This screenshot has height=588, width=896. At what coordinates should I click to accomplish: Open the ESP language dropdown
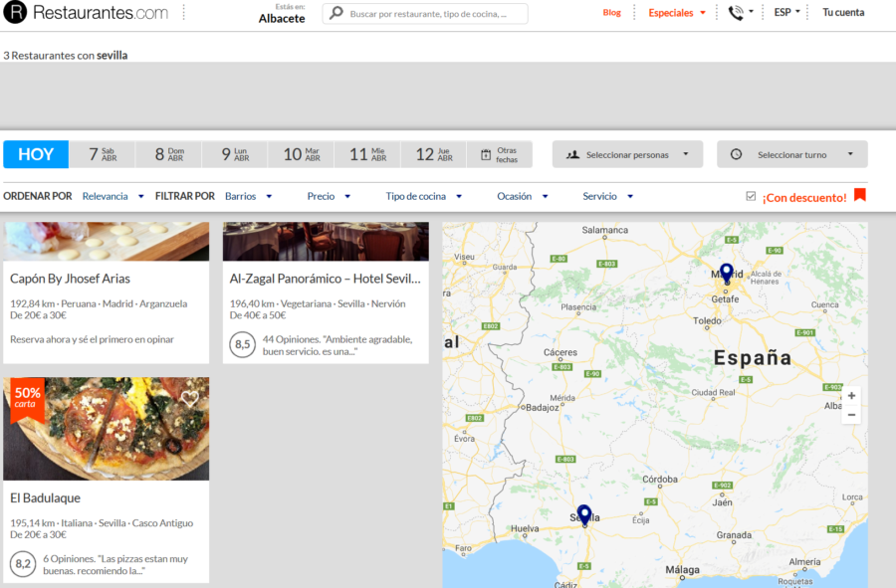click(x=786, y=12)
